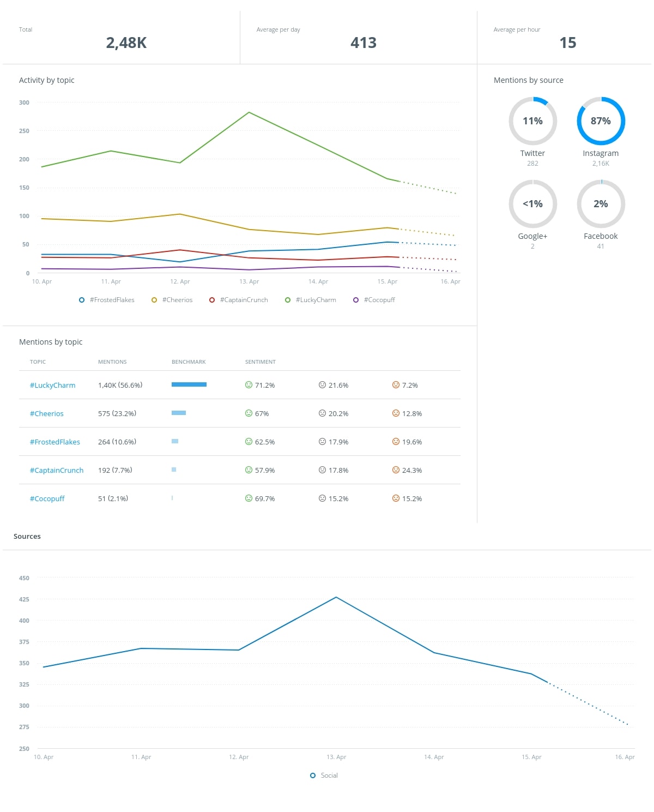654x812 pixels.
Task: Toggle the #LuckyCharm legend series
Action: coord(311,300)
